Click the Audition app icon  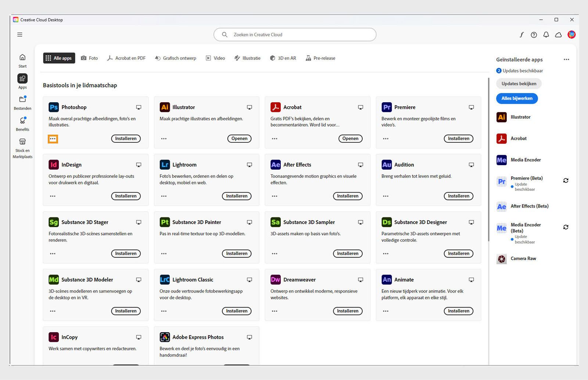point(387,165)
